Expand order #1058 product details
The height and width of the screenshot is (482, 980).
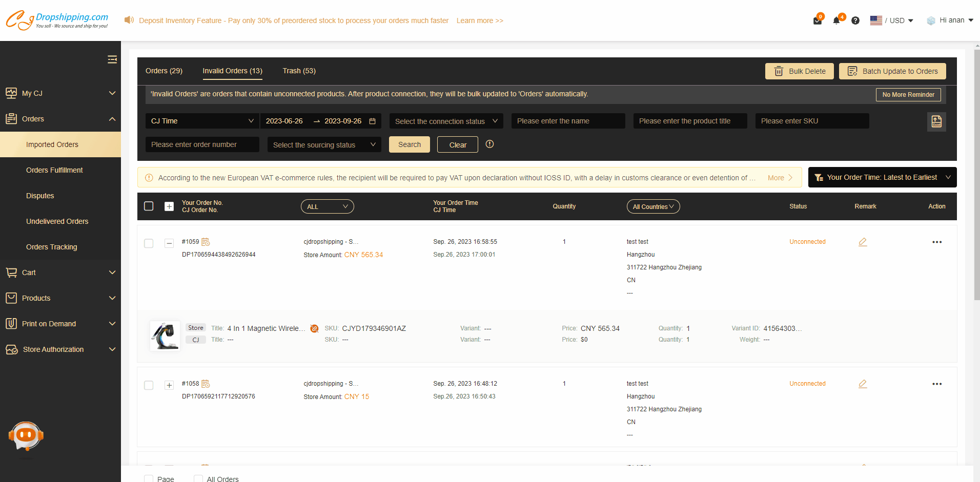pos(169,385)
